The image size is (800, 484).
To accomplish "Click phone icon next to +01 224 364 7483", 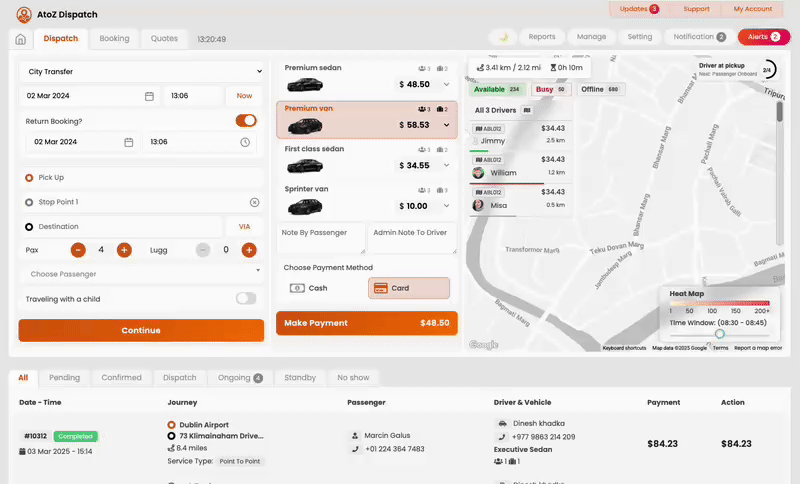I will 355,449.
